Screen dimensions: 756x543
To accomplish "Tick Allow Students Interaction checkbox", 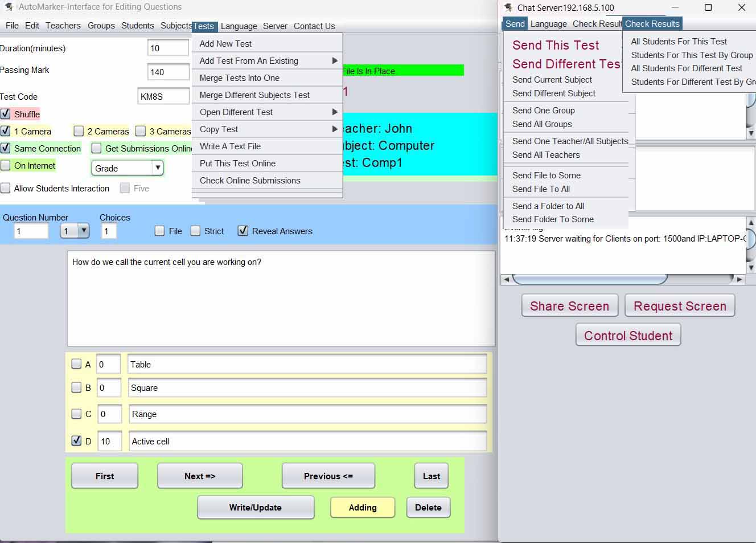I will tap(6, 188).
